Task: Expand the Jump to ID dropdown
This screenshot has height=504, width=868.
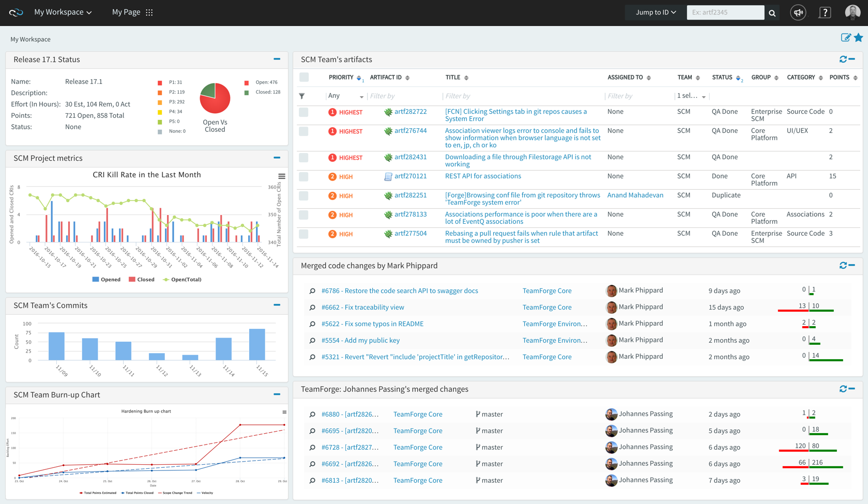Action: (655, 12)
